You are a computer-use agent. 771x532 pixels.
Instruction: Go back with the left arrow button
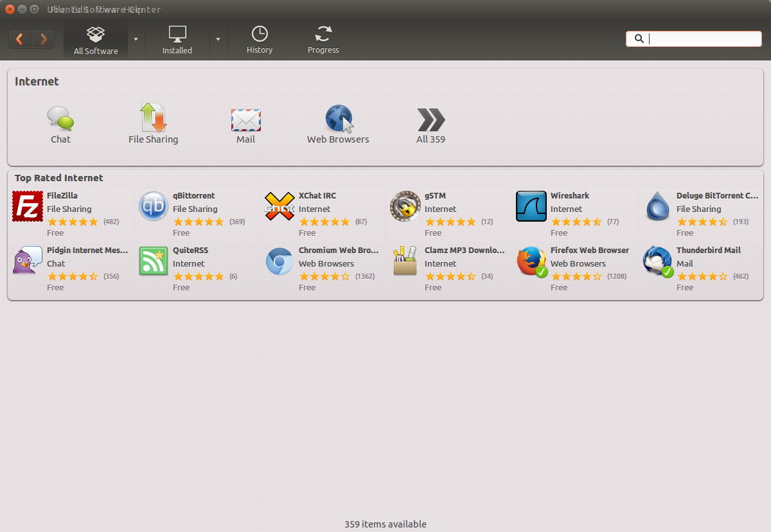[x=20, y=39]
